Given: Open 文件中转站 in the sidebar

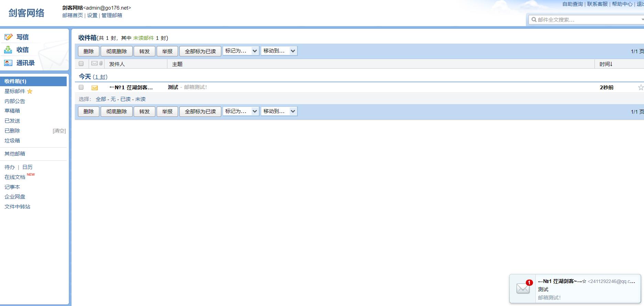Looking at the screenshot, I should click(17, 207).
